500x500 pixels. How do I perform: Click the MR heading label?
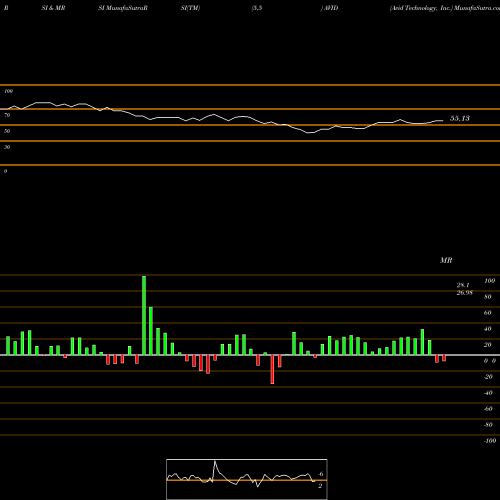pyautogui.click(x=446, y=260)
